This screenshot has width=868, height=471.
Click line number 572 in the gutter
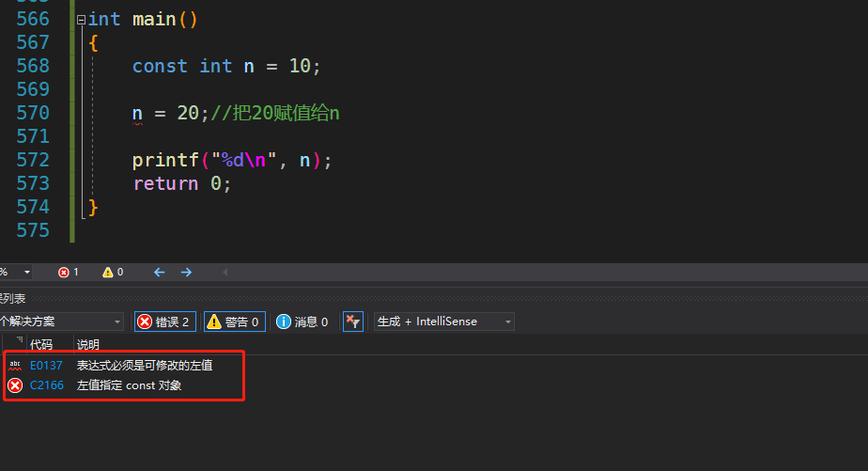point(33,160)
